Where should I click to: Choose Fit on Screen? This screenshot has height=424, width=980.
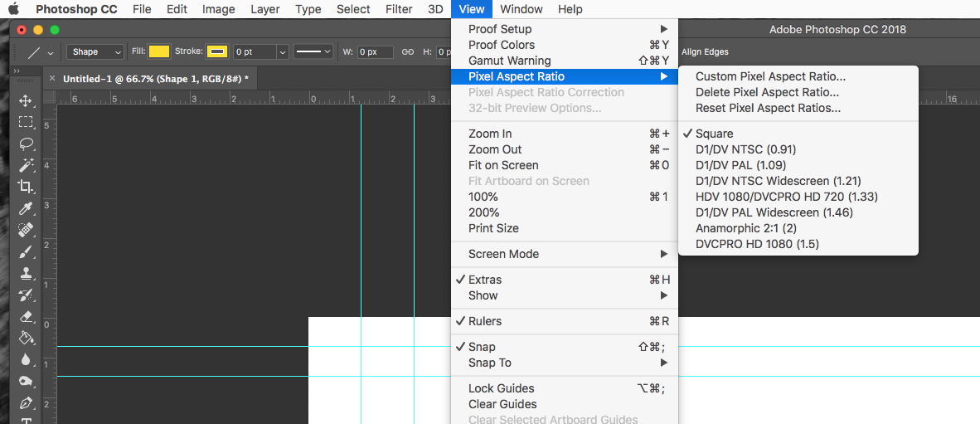click(x=565, y=165)
